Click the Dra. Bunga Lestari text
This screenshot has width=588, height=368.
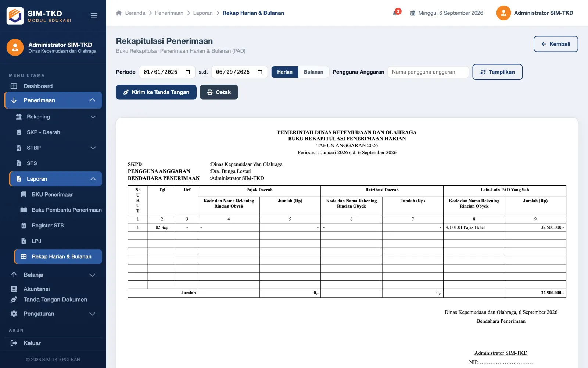pos(231,171)
